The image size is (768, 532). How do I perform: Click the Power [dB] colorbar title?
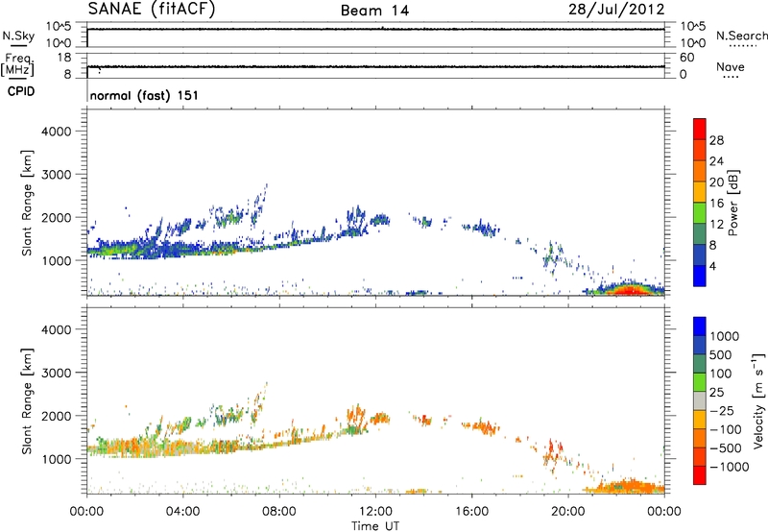(732, 203)
